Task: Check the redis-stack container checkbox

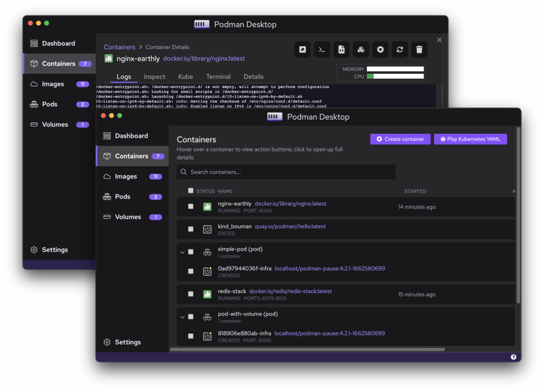Action: pyautogui.click(x=190, y=294)
